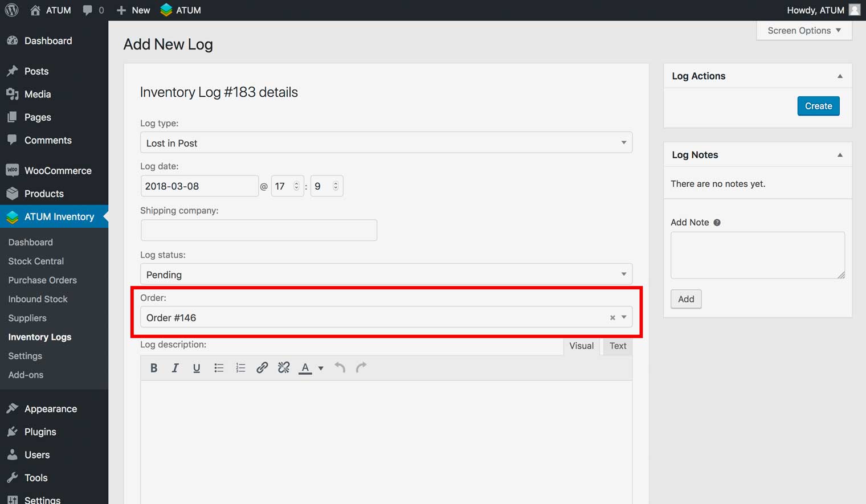
Task: Edit the Log date field
Action: tap(199, 186)
